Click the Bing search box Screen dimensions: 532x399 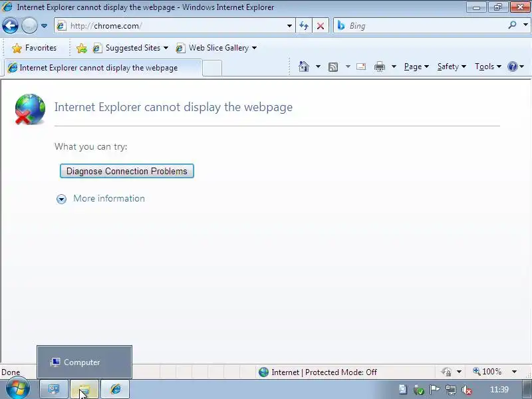click(x=421, y=26)
